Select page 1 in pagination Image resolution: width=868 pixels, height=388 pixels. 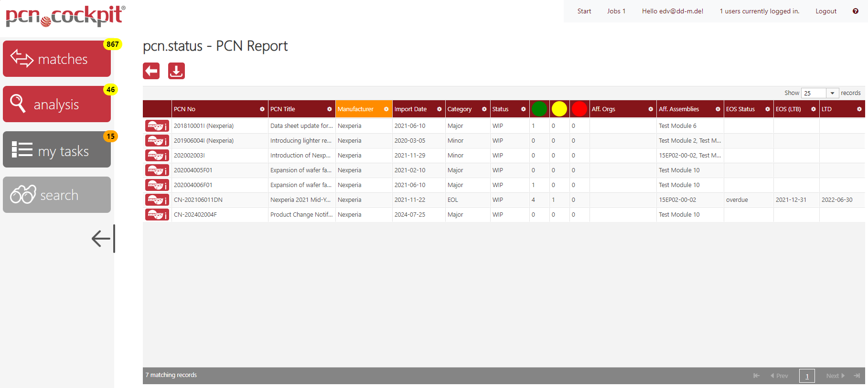pyautogui.click(x=807, y=376)
